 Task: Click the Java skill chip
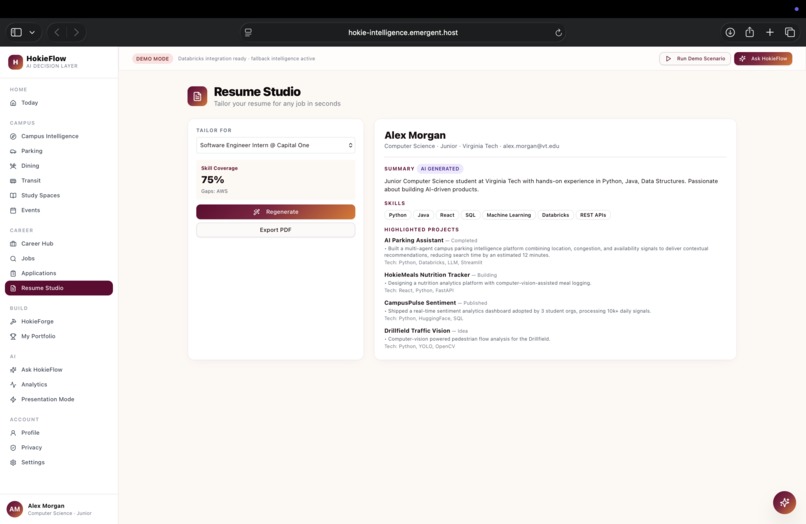424,215
